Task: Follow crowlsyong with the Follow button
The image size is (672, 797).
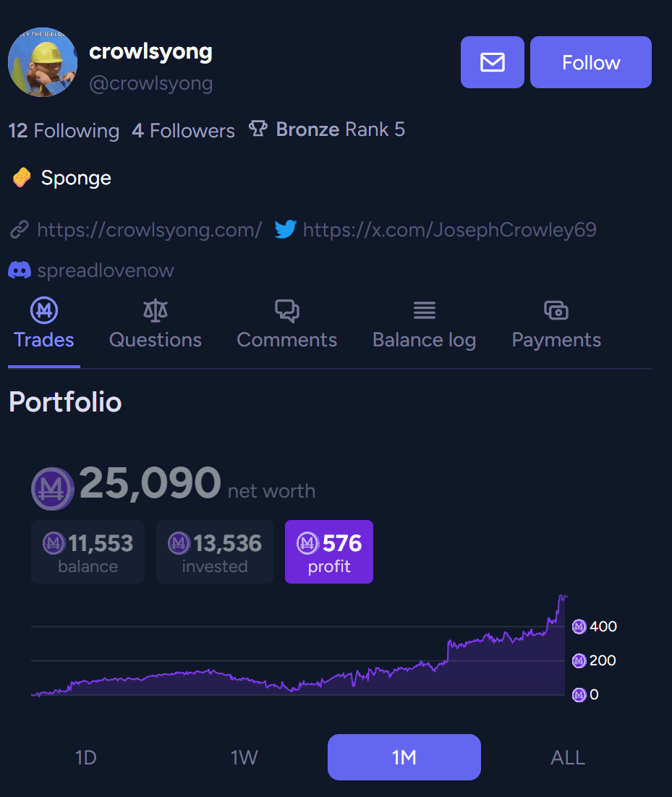Action: 591,62
